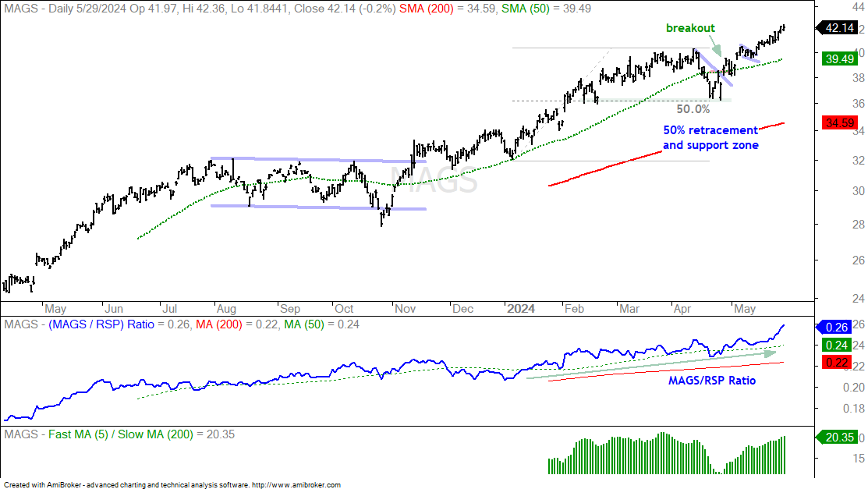Click the 'Fast MA (5) / Slow MA (200)' title

click(x=121, y=434)
